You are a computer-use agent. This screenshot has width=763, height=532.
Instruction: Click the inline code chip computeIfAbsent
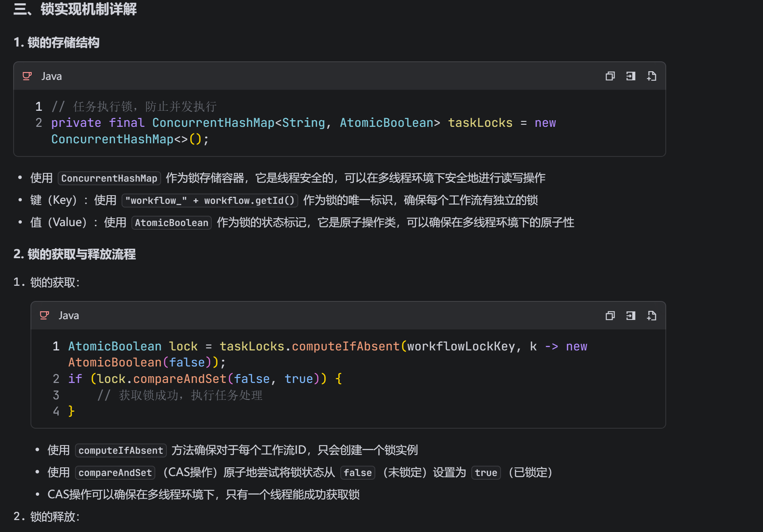(x=121, y=450)
